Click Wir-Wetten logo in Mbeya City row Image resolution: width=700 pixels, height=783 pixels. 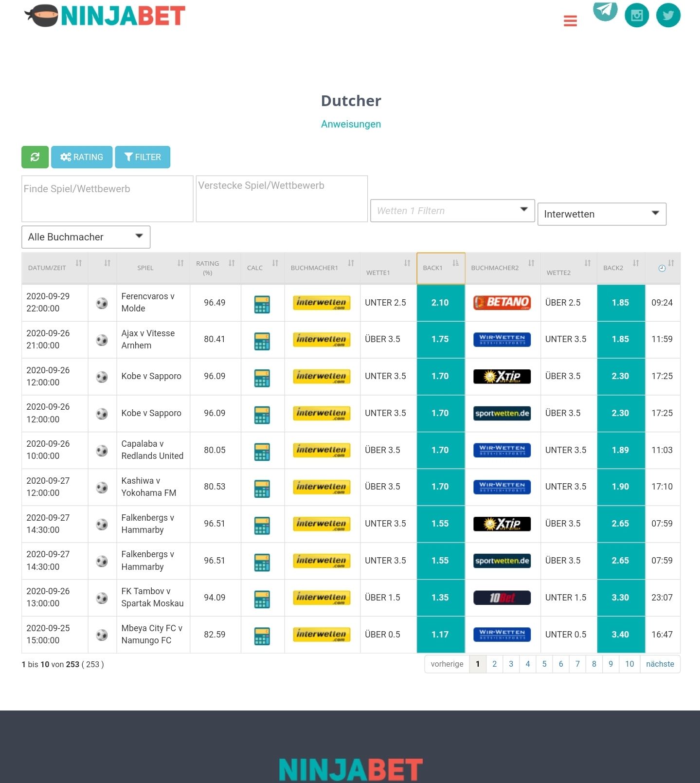click(502, 635)
